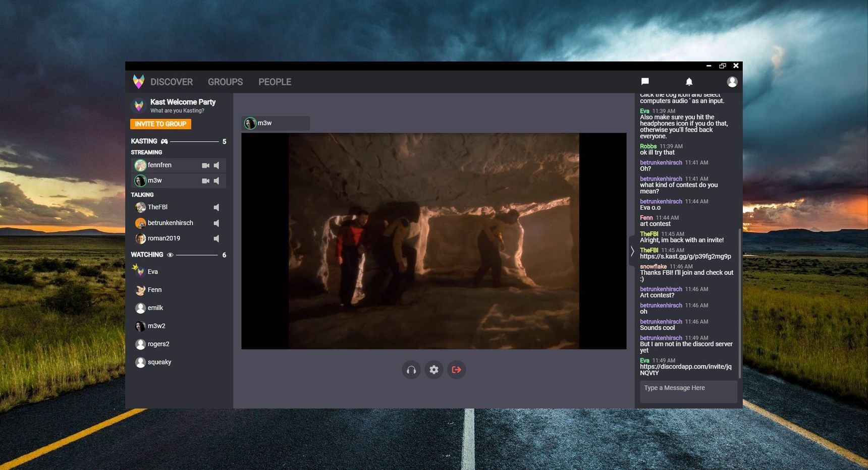The image size is (868, 470).
Task: Mute TheFBI's speaker icon
Action: (x=216, y=207)
